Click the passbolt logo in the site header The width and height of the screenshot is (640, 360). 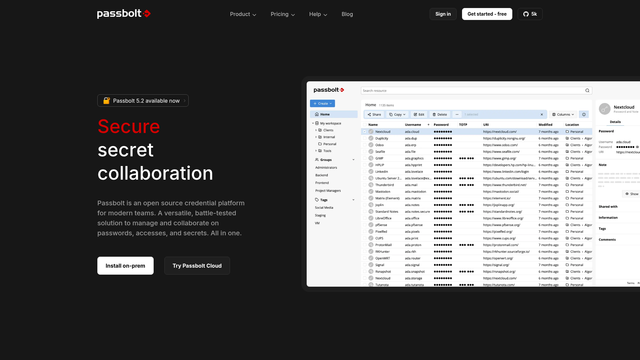pos(124,14)
